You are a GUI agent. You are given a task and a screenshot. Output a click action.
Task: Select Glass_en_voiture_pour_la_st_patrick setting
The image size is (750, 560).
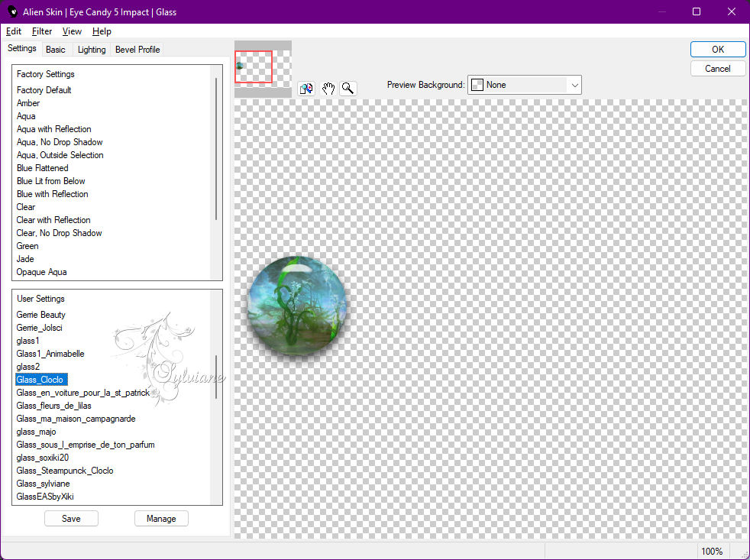coord(83,393)
